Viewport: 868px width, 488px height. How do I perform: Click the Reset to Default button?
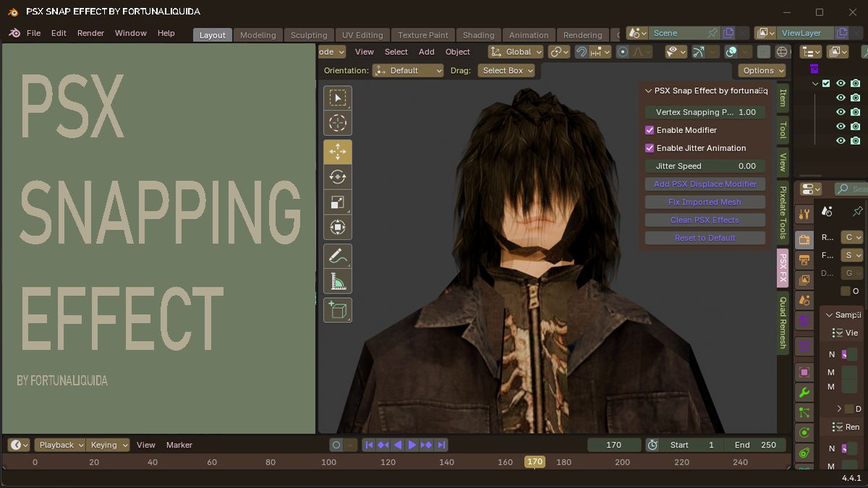point(705,238)
